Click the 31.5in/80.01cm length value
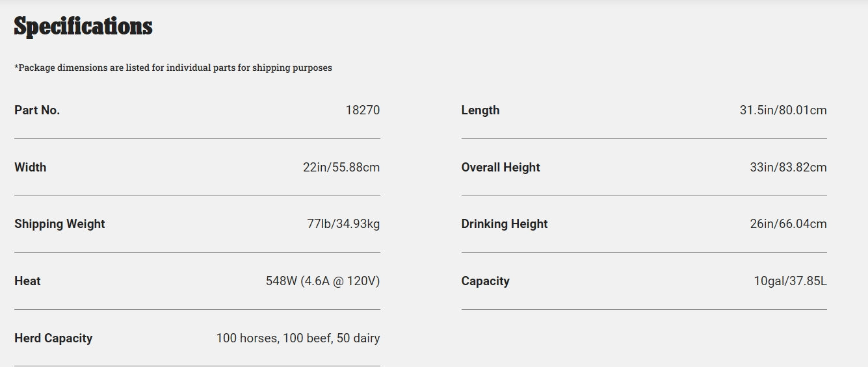The image size is (868, 367). point(783,110)
